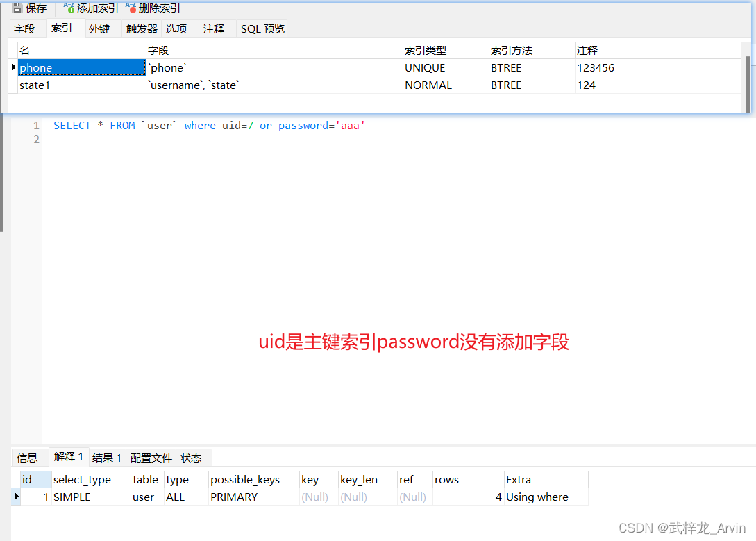
Task: Click the NORMAL index type cell for state1
Action: [428, 85]
